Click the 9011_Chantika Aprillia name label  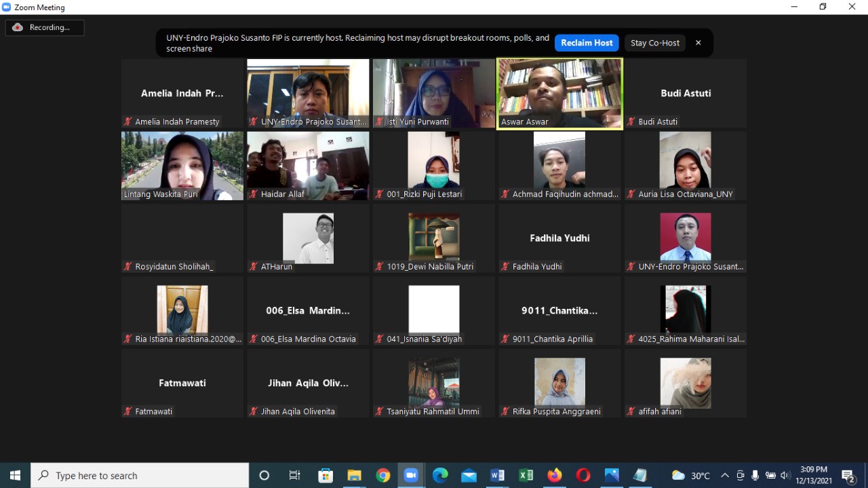(x=553, y=339)
